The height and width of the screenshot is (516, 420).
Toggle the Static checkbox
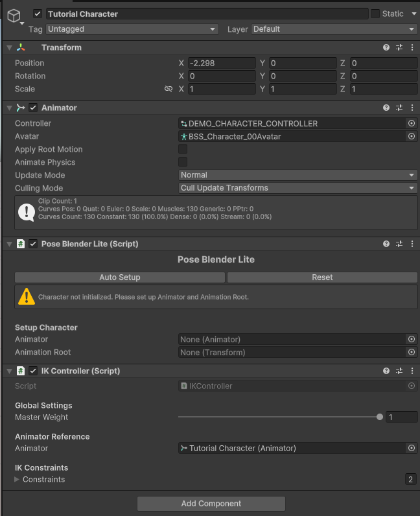(375, 14)
